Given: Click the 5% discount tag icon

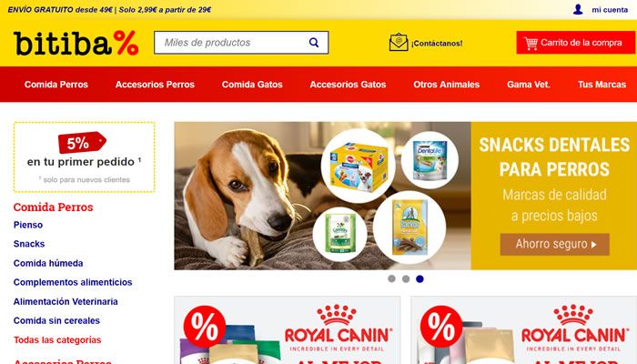Looking at the screenshot, I should [x=82, y=143].
